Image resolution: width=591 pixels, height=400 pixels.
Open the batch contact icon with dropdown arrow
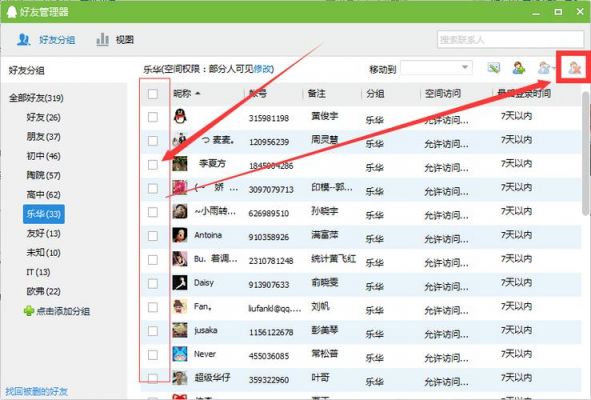click(x=546, y=68)
